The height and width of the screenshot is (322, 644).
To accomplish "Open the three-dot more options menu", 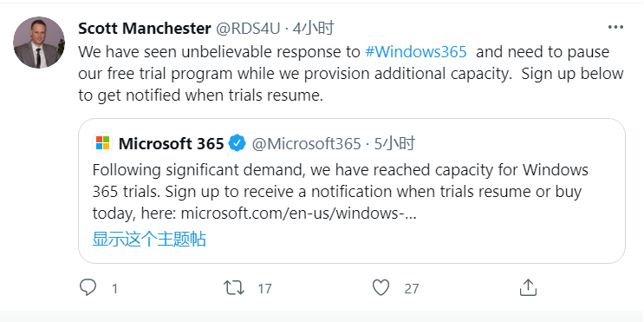I will click(x=615, y=28).
